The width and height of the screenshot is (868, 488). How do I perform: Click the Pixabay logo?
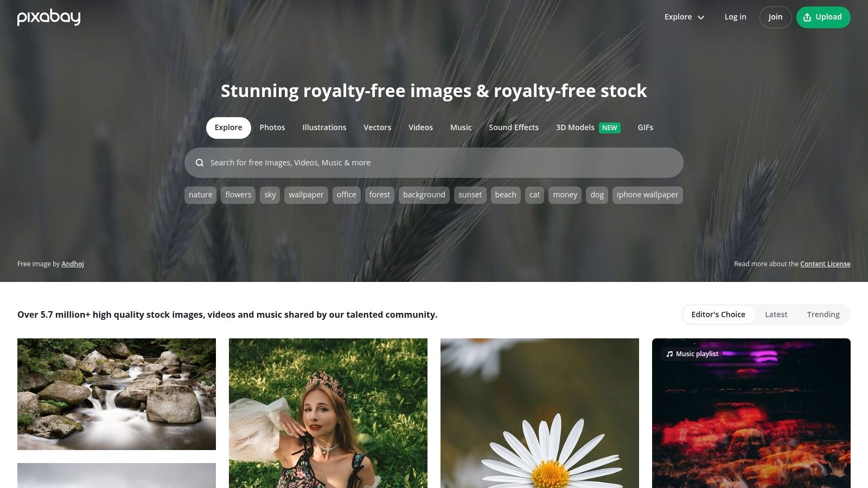click(x=49, y=17)
